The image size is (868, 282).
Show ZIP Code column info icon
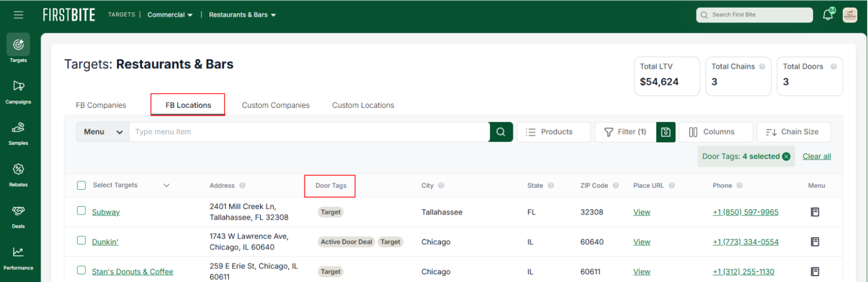615,185
